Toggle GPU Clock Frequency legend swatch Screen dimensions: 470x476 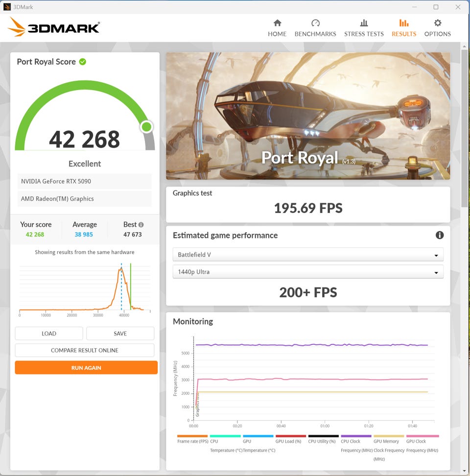click(423, 436)
